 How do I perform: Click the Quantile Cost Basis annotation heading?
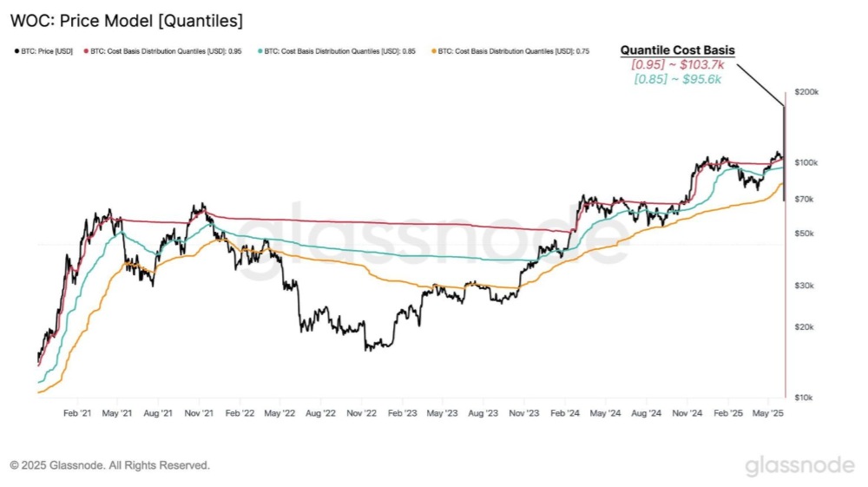[x=678, y=50]
